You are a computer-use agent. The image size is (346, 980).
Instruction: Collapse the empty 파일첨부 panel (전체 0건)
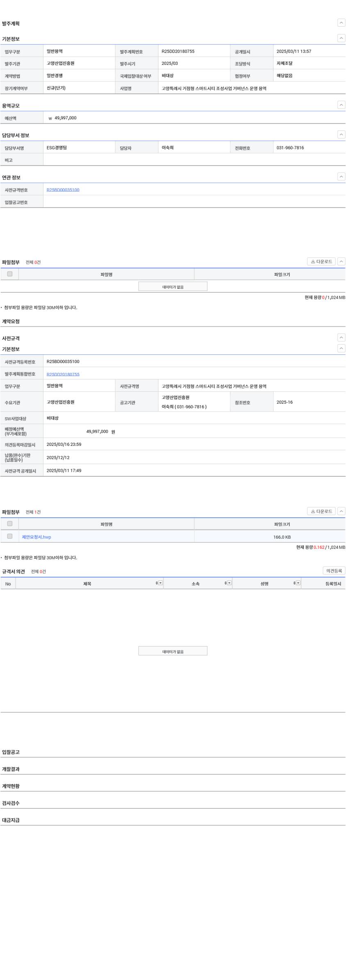pos(341,262)
